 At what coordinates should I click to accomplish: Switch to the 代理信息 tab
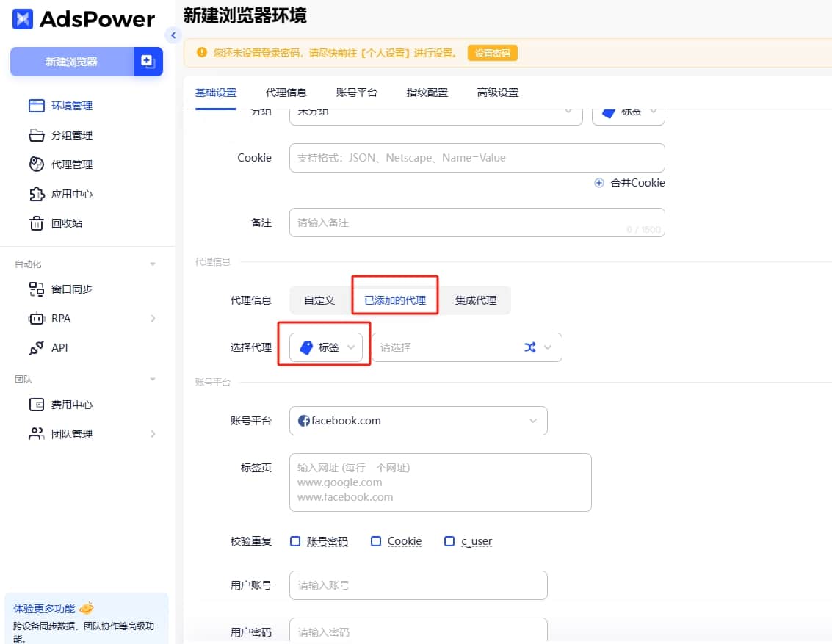[x=286, y=93]
